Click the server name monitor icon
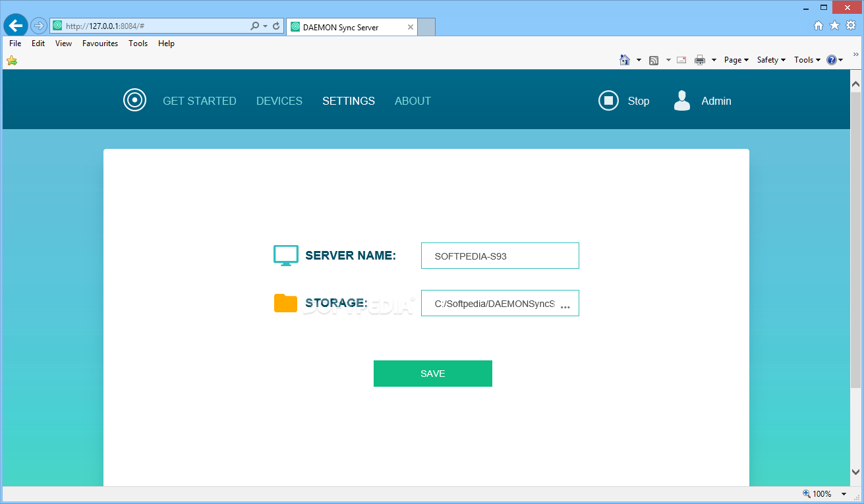This screenshot has height=504, width=864. 286,256
